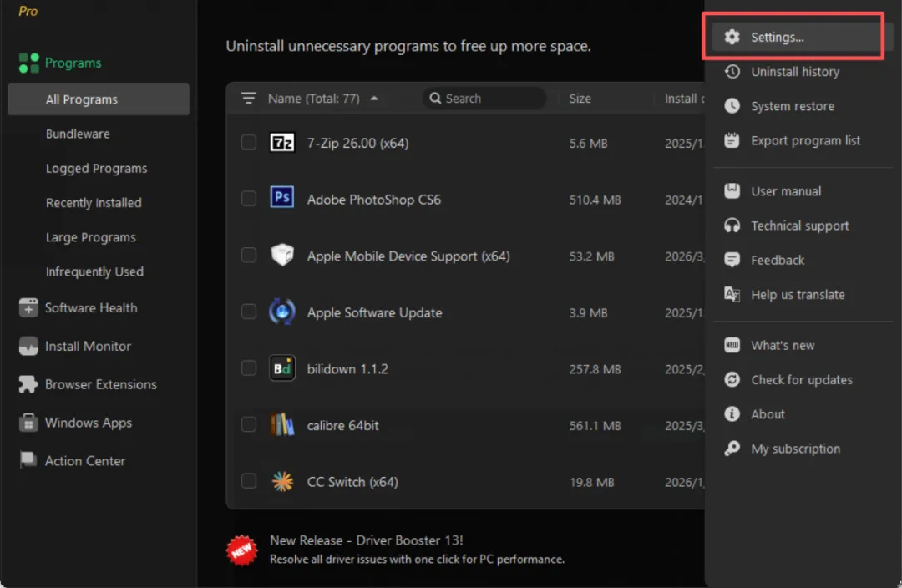Click the Uninstall history clock icon

coord(732,71)
